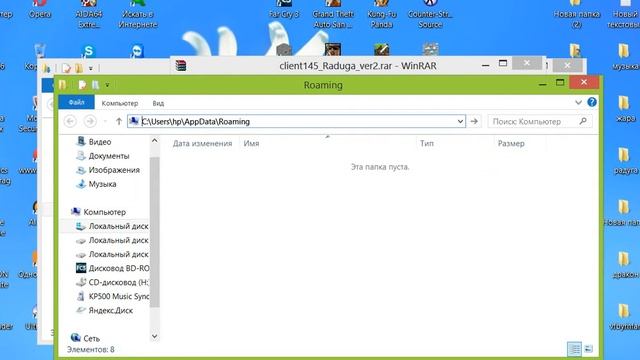
Task: Switch to large icons view
Action: [588, 349]
